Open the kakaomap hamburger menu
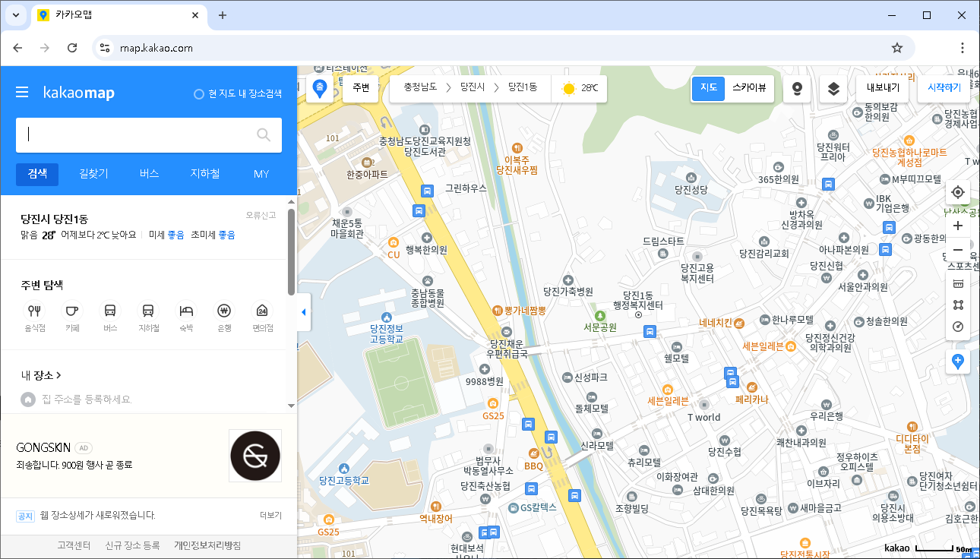The height and width of the screenshot is (559, 980). (23, 93)
